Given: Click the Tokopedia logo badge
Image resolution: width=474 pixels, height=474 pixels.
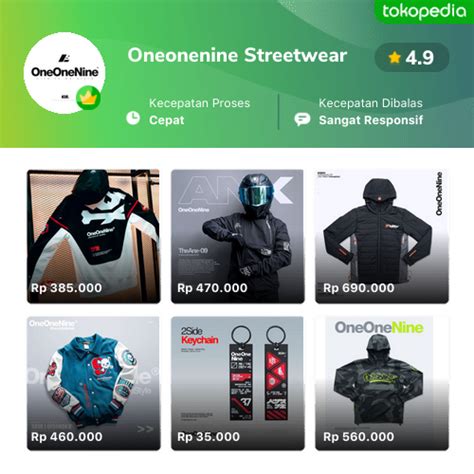Looking at the screenshot, I should click(x=424, y=12).
